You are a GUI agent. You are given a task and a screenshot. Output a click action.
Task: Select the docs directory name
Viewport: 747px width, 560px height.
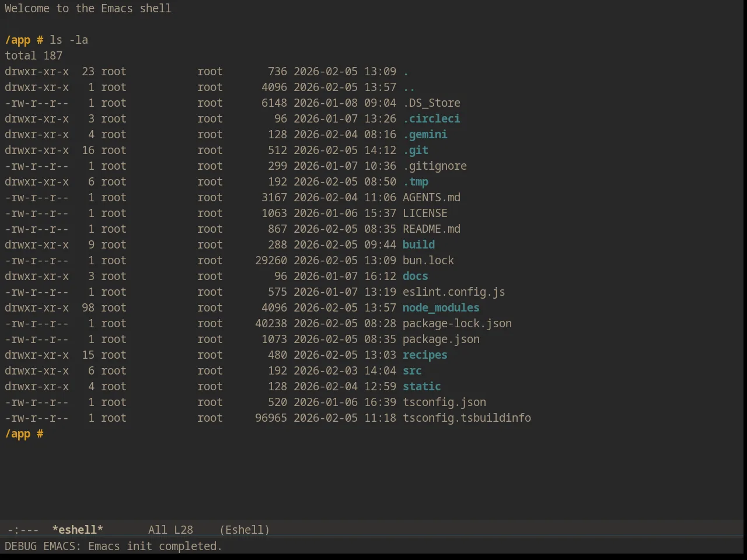click(416, 276)
